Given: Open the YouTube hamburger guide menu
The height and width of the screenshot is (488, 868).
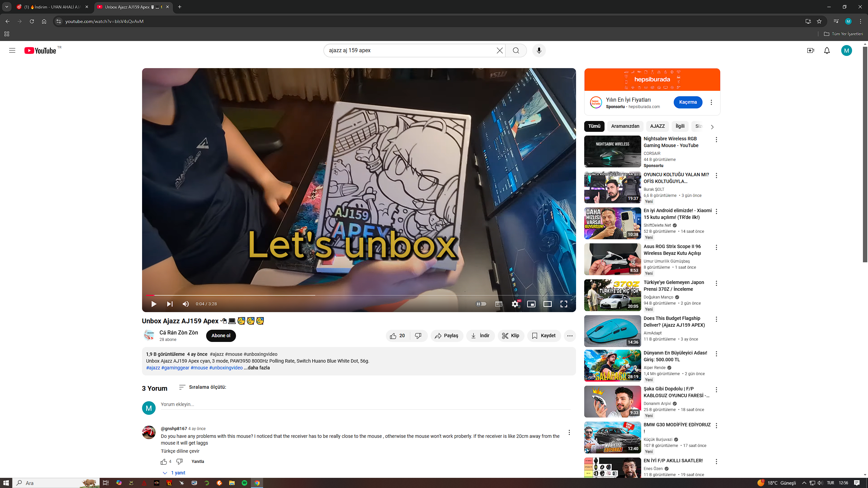Looking at the screenshot, I should click(x=12, y=50).
